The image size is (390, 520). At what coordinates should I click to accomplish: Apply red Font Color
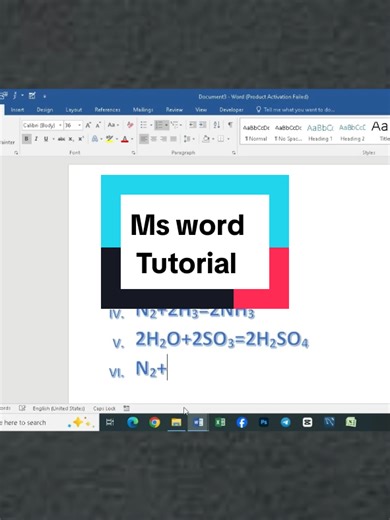point(125,139)
